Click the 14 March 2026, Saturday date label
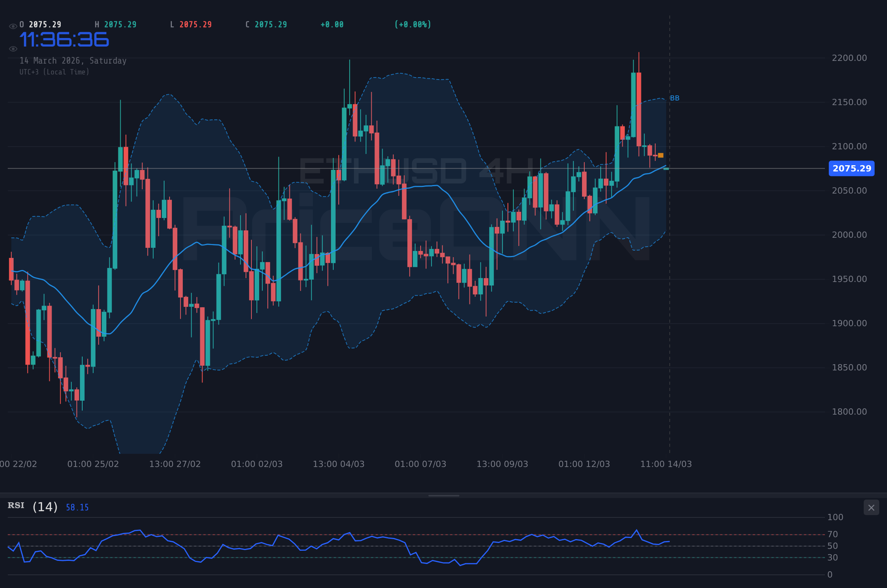Viewport: 887px width, 588px height. [73, 61]
